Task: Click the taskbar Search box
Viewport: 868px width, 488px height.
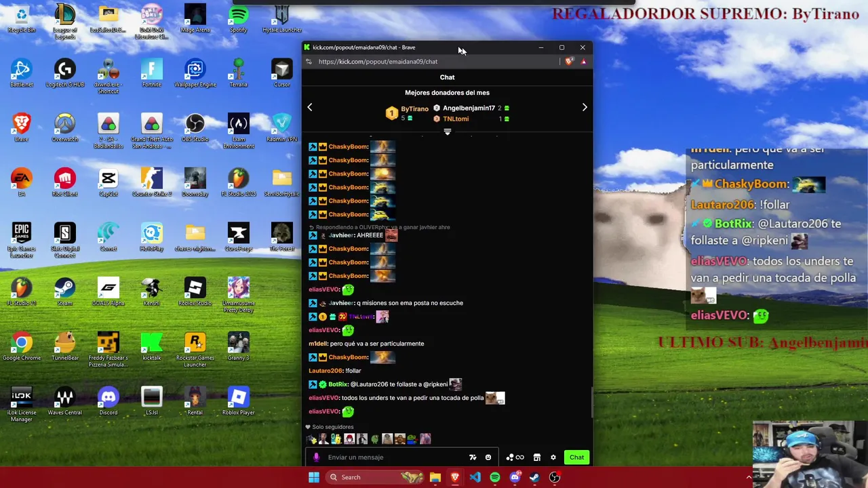Action: coord(375,477)
